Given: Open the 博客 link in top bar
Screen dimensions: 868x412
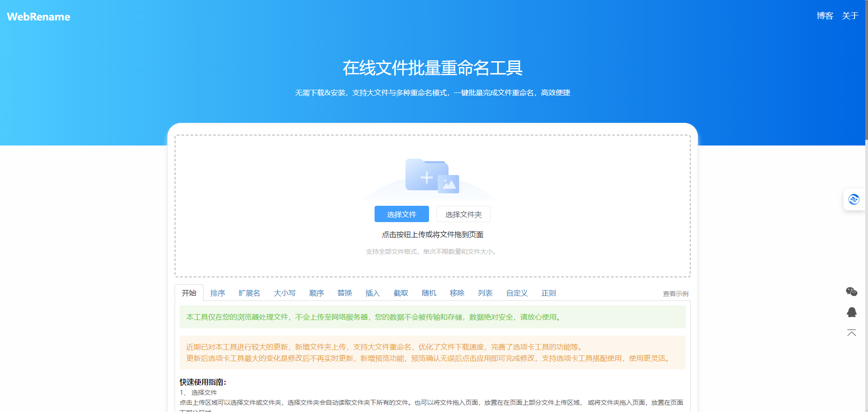Looking at the screenshot, I should (x=824, y=15).
